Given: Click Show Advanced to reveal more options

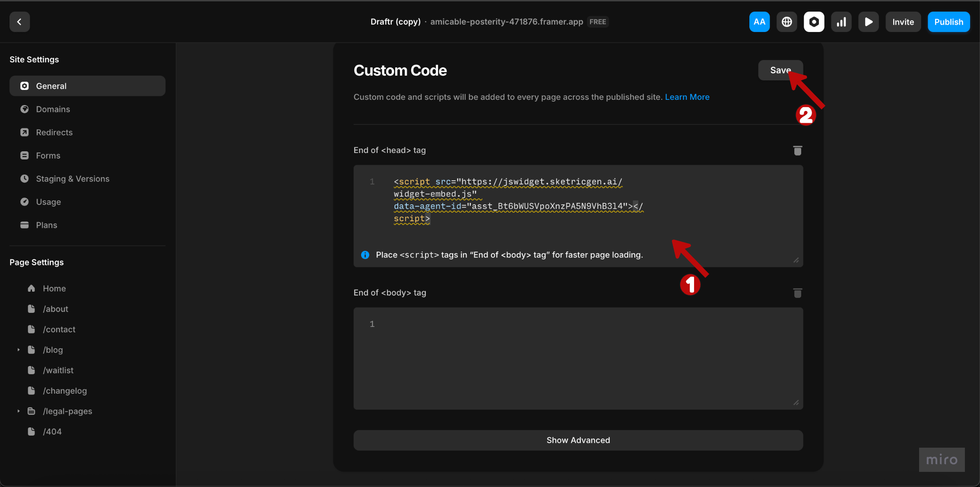Looking at the screenshot, I should 578,440.
